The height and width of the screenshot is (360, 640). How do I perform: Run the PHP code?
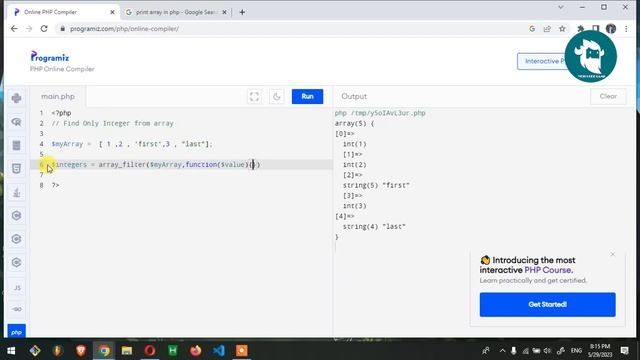point(307,96)
